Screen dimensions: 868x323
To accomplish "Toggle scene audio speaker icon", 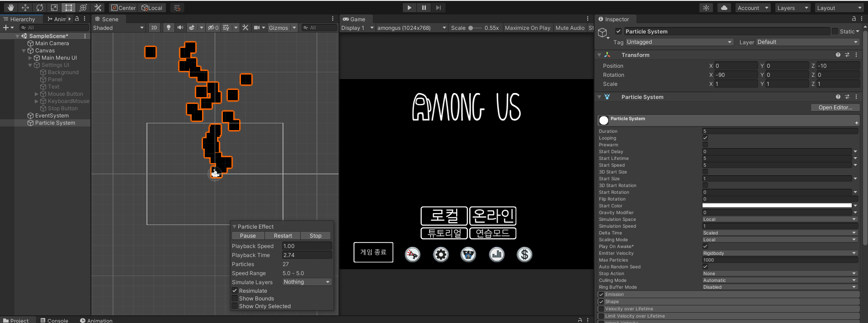I will point(180,28).
